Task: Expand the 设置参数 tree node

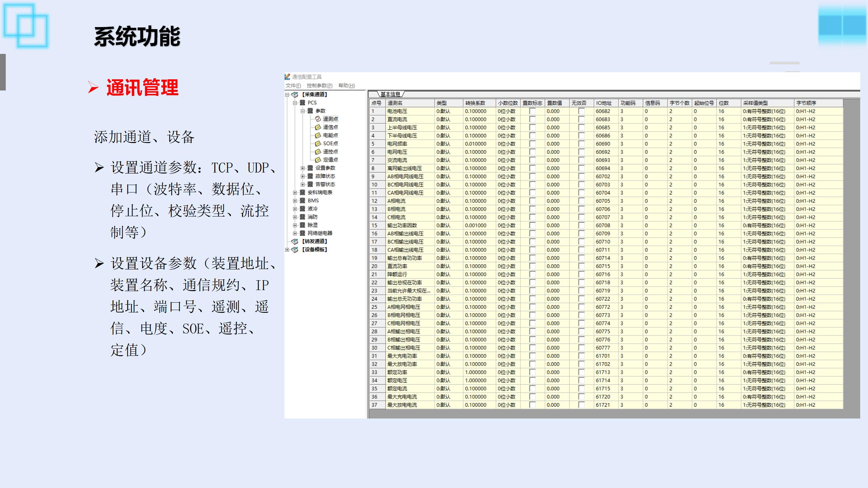Action: click(303, 168)
